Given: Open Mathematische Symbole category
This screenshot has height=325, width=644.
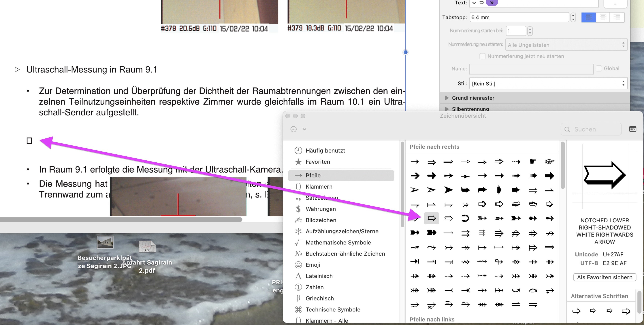Looking at the screenshot, I should [x=338, y=243].
